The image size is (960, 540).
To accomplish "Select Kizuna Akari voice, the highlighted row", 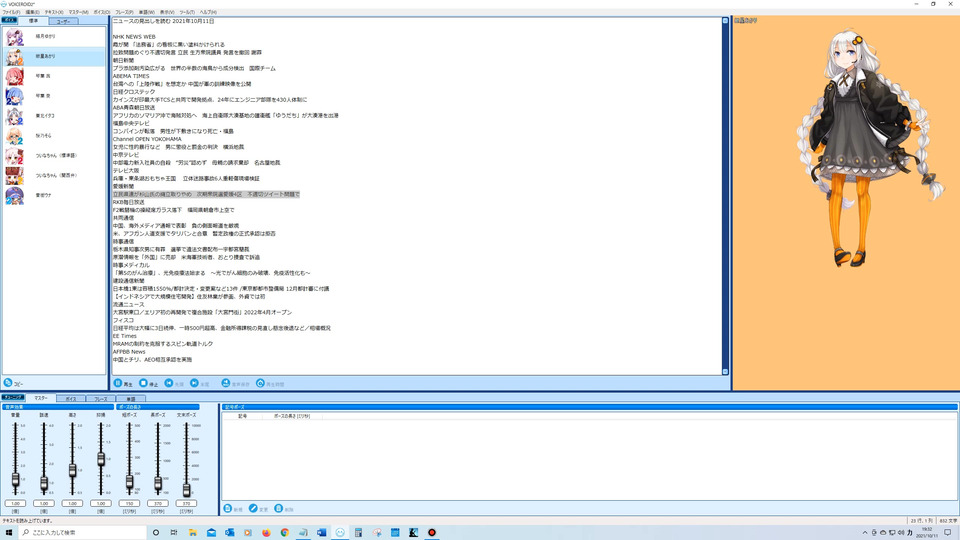I will 54,56.
